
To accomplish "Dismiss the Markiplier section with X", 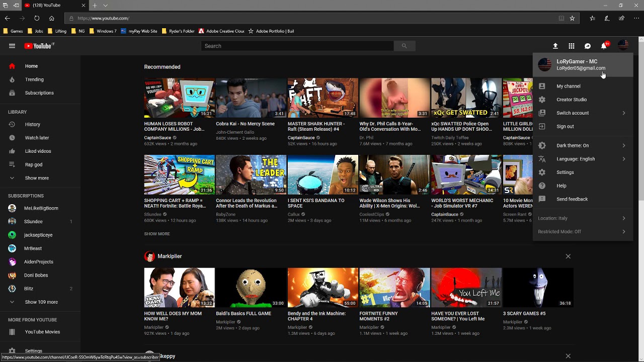I will [x=568, y=256].
